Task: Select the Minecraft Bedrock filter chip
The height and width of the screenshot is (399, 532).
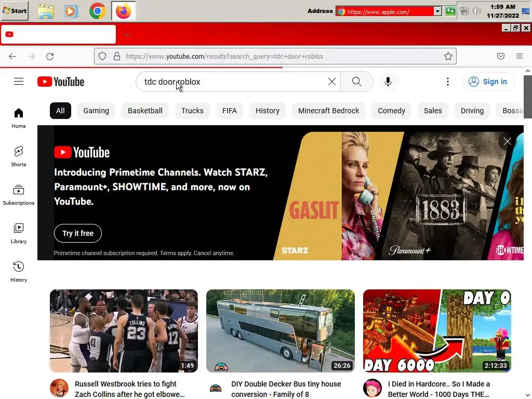Action: (x=328, y=111)
